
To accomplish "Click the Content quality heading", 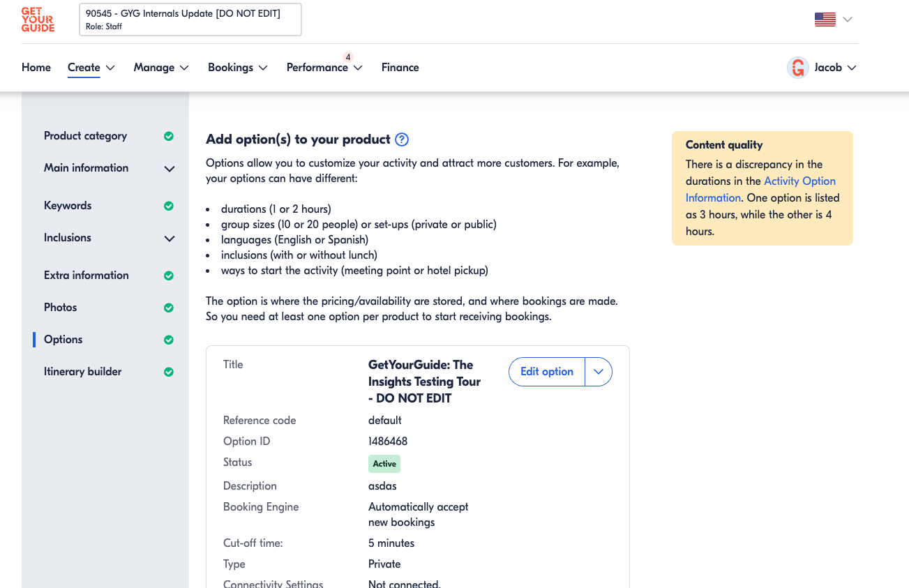I will coord(724,145).
